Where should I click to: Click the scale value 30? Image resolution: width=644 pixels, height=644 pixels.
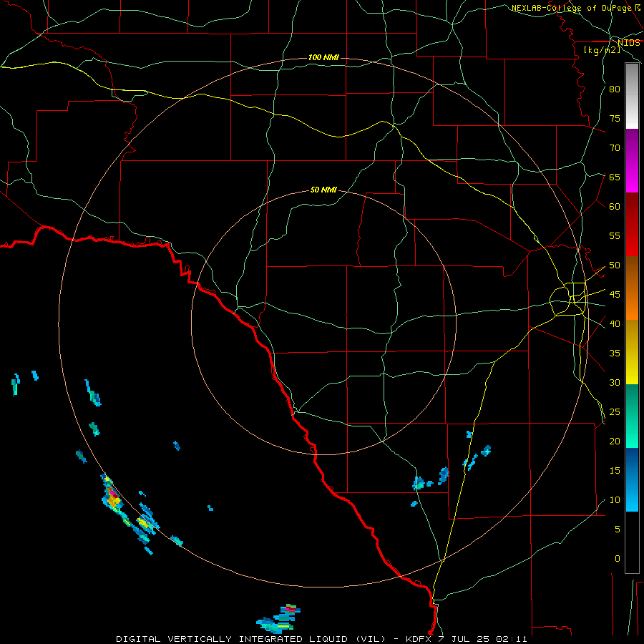615,382
